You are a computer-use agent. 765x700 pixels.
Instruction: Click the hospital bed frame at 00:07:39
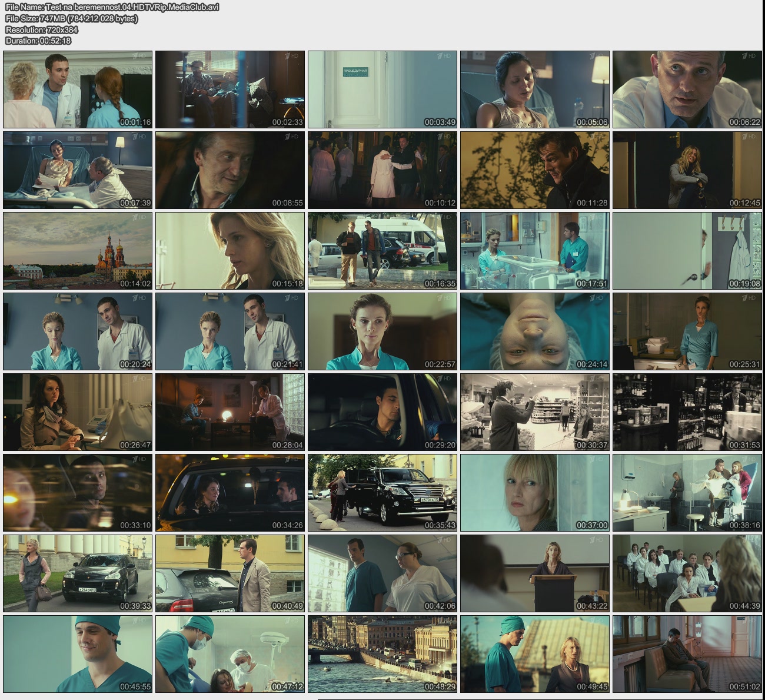coord(78,170)
